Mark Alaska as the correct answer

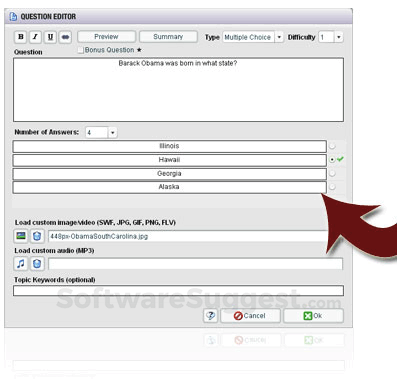click(x=332, y=187)
